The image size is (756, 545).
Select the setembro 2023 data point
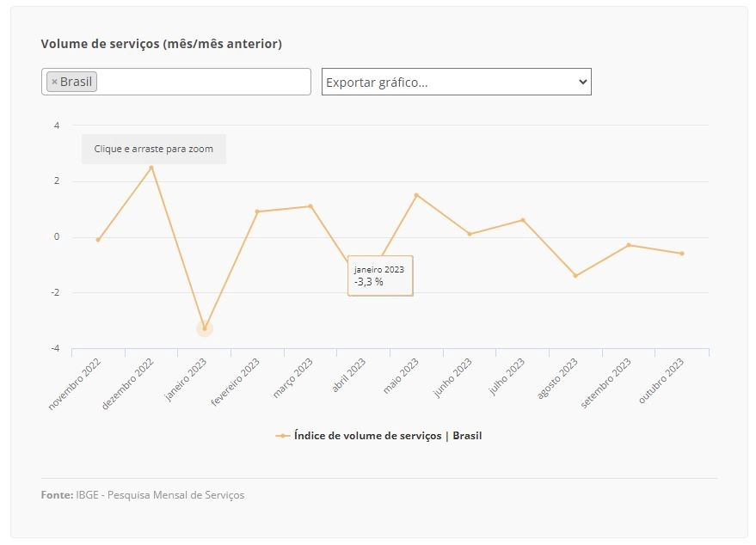click(x=629, y=245)
